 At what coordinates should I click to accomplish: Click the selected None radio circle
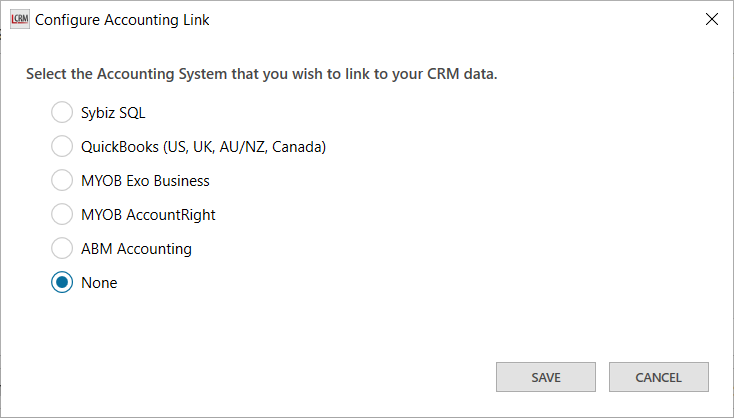(x=62, y=283)
